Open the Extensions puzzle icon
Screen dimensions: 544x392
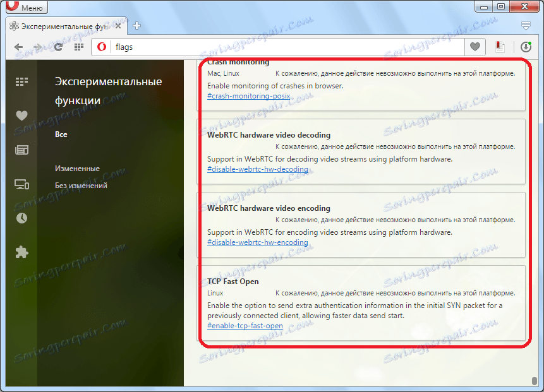point(21,252)
